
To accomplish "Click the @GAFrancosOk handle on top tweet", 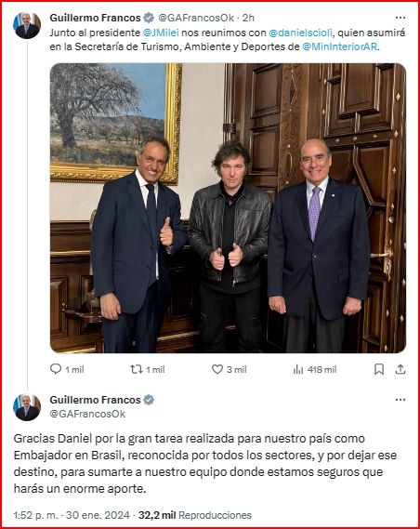I will tap(196, 18).
